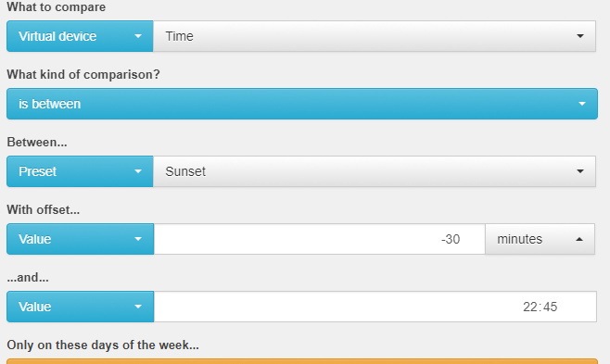Click the caret arrow beside Virtual device
The width and height of the screenshot is (610, 364).
point(138,36)
